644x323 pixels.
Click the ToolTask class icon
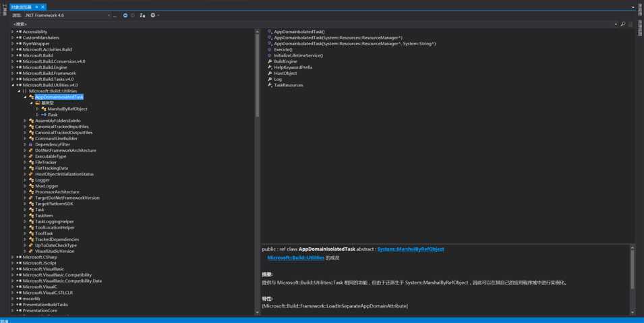(31, 233)
